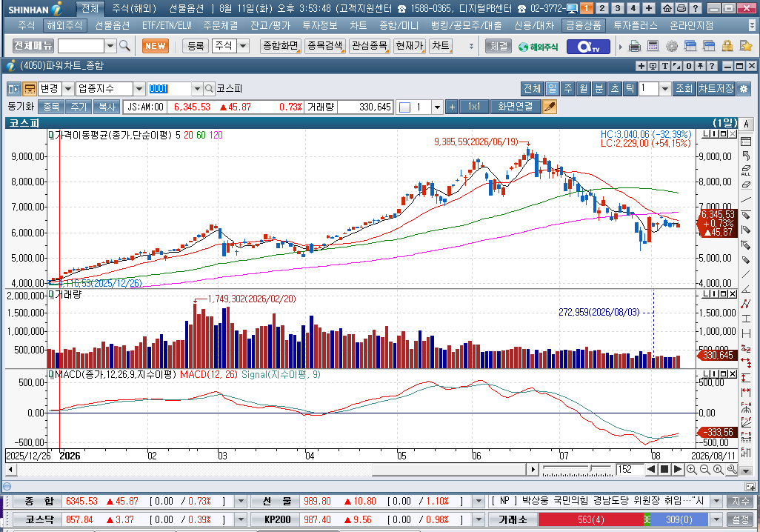Screen dimensions: 760x532
Task: Click the bar count field showing 152
Action: coord(630,470)
